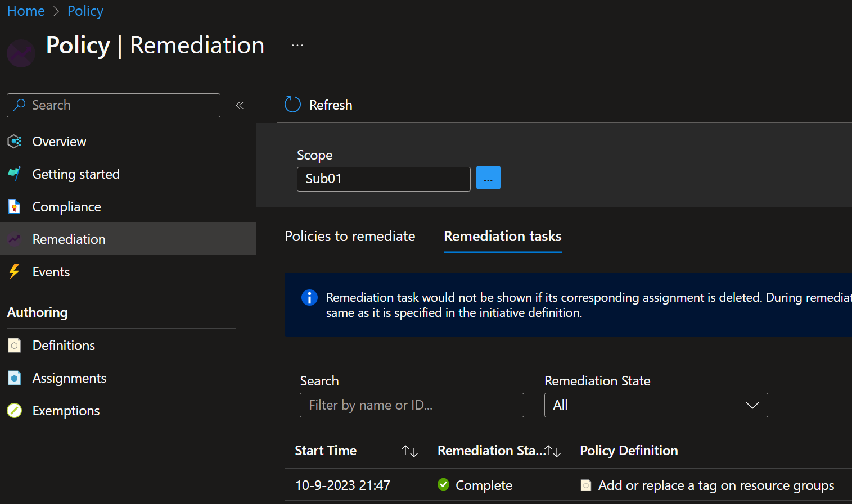Screen dimensions: 852x504
Task: Click the info banner text about remediation tasks
Action: tap(589, 305)
